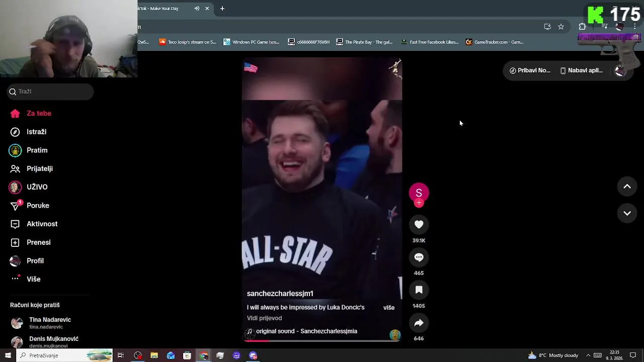Open the Windows Start menu

pyautogui.click(x=8, y=355)
